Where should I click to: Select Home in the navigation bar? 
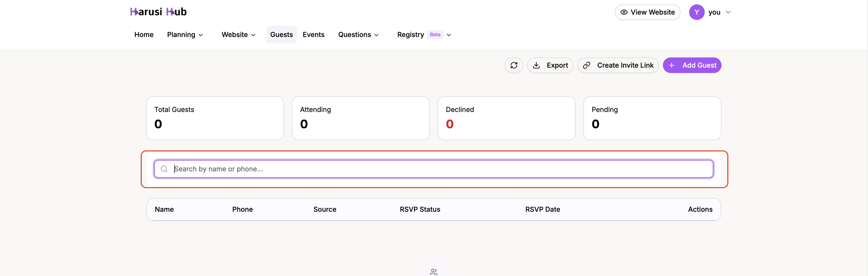pos(144,34)
